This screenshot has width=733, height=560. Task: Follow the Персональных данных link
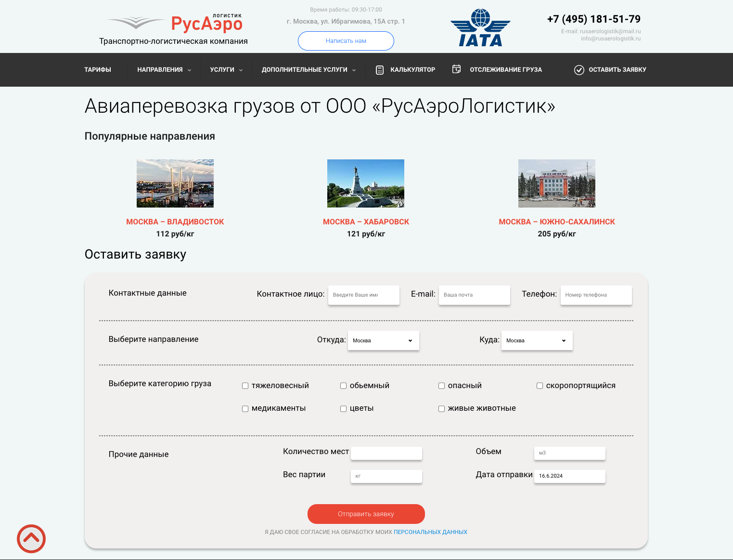point(430,532)
